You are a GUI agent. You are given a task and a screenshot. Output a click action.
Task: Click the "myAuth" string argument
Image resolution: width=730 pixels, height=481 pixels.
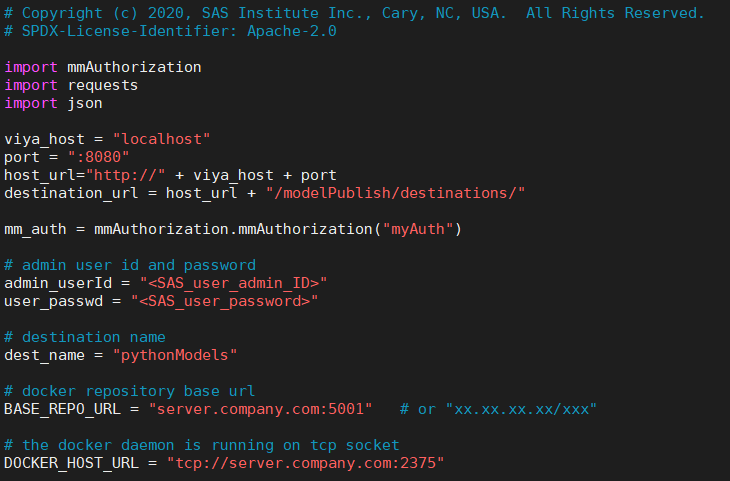point(418,229)
